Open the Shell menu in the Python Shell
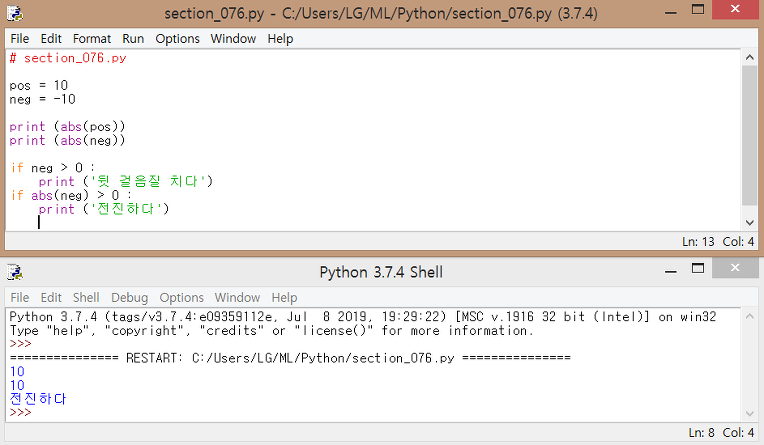764x445 pixels. tap(86, 297)
